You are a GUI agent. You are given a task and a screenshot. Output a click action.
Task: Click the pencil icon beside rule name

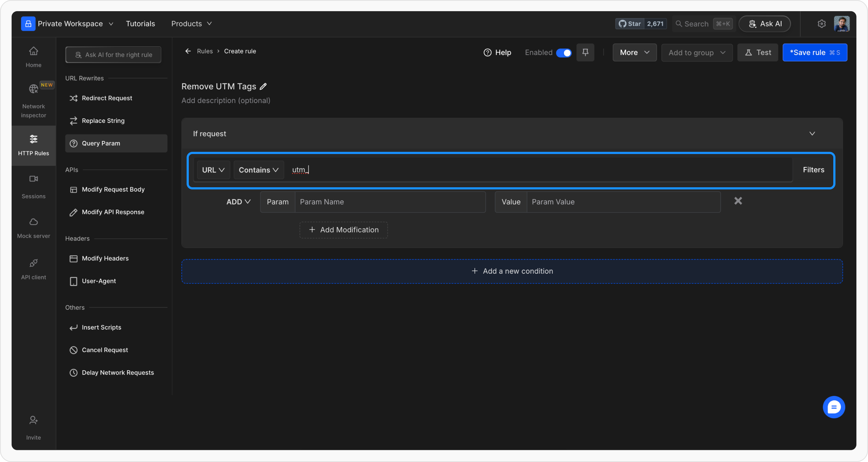click(x=263, y=86)
